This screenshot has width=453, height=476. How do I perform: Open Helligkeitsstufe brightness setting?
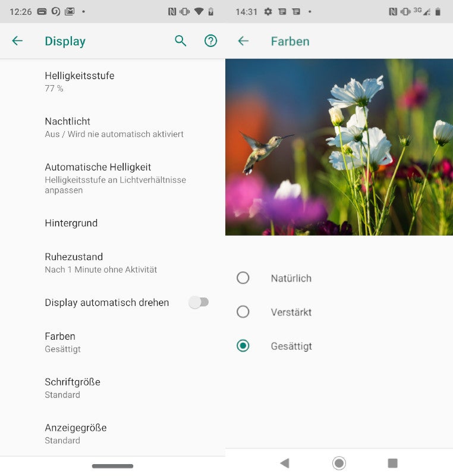coord(112,82)
